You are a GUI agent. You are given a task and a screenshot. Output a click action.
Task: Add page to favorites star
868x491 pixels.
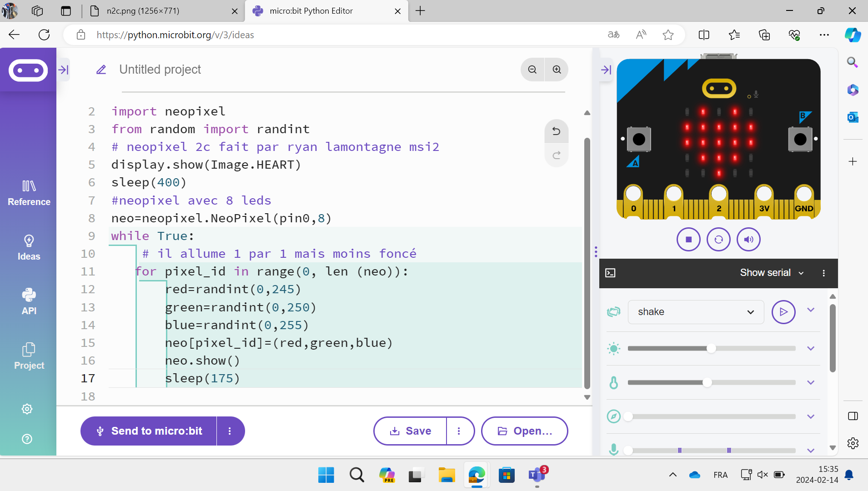tap(668, 35)
